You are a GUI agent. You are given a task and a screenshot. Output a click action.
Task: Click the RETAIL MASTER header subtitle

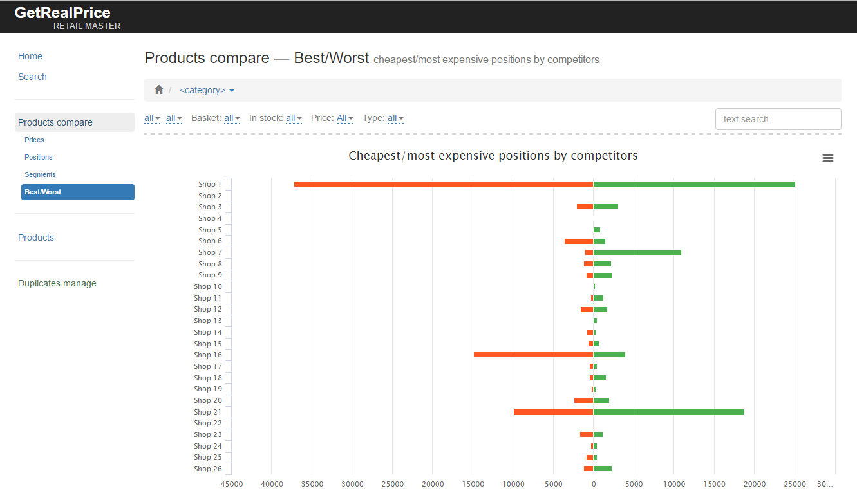coord(87,26)
